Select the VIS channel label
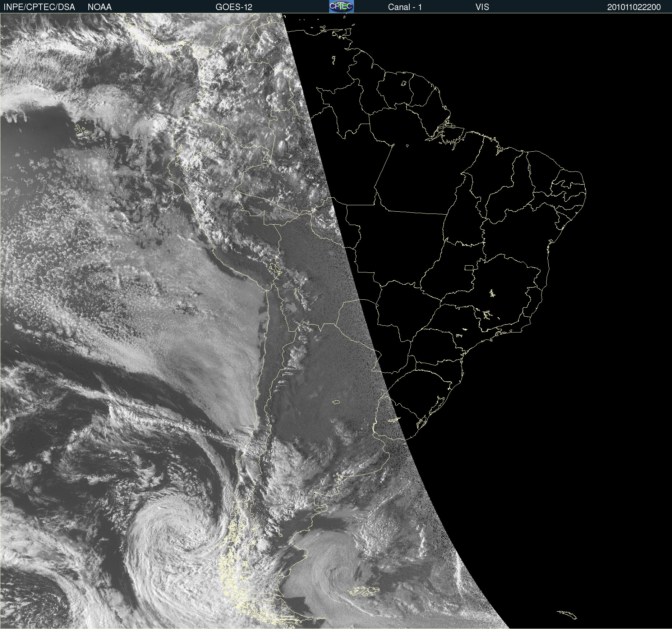Viewport: 672px width, 629px height. (x=482, y=7)
